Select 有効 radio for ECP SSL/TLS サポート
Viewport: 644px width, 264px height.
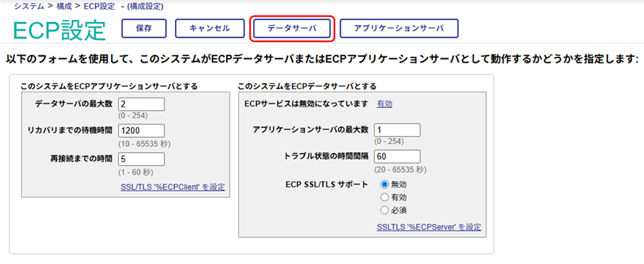385,197
